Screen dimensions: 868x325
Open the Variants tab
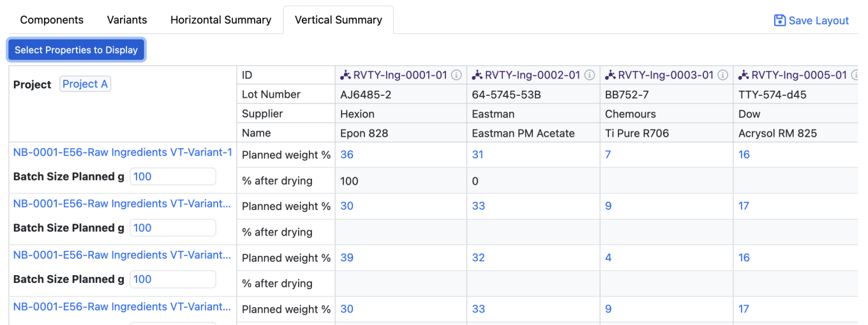pyautogui.click(x=127, y=20)
